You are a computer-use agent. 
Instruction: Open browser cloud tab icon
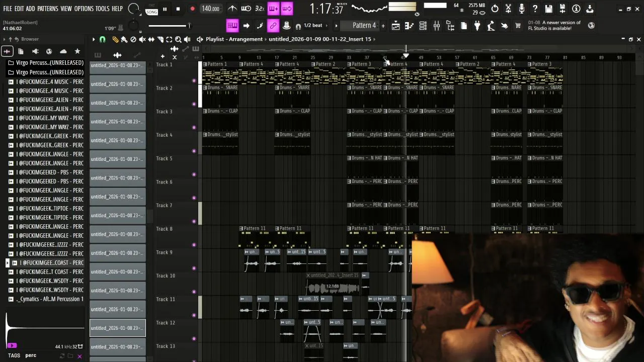tap(63, 51)
